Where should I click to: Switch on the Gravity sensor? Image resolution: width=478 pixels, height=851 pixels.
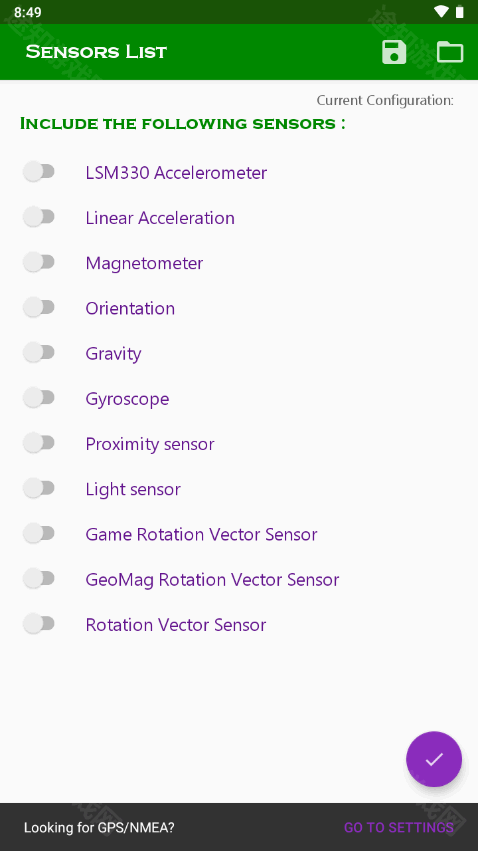point(39,353)
